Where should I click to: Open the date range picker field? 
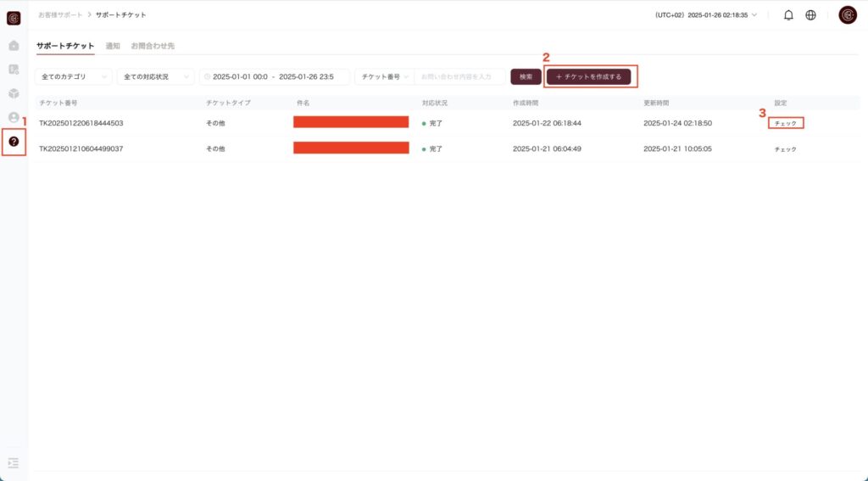point(274,77)
